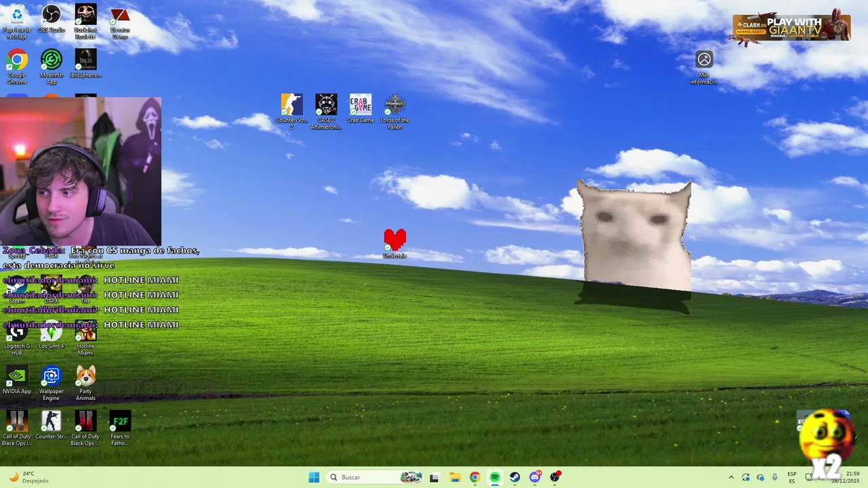Launch OBS Studio from the desktop shortcut
The image size is (868, 488).
(52, 20)
